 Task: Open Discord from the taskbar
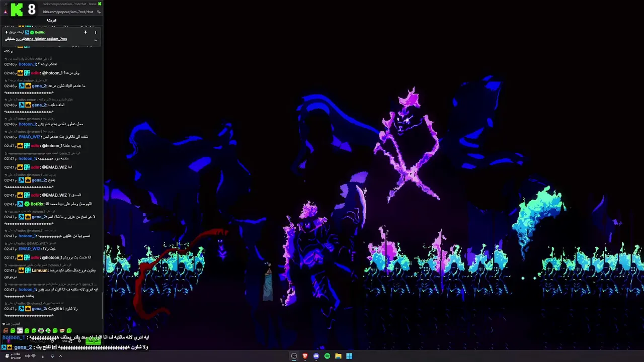click(316, 356)
